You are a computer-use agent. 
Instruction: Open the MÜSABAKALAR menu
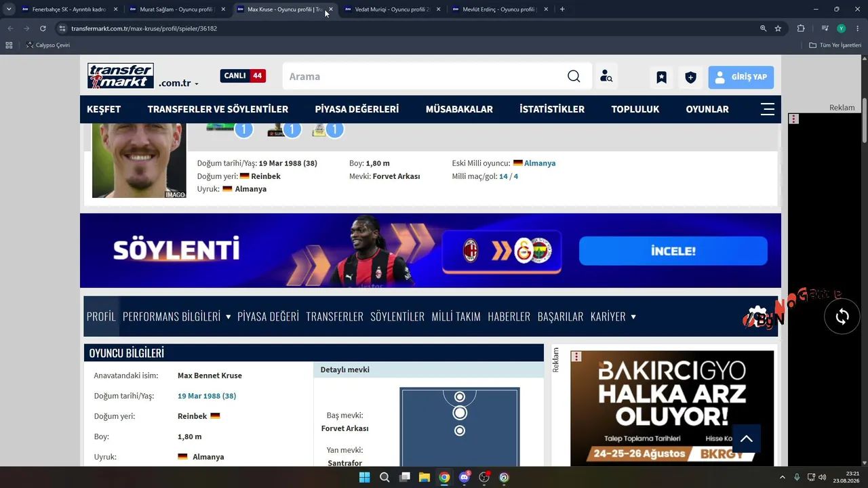coord(459,109)
